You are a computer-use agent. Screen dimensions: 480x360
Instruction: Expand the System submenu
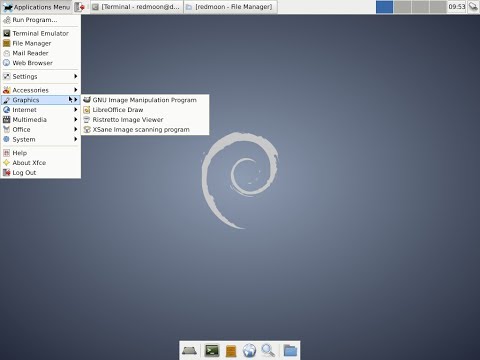click(x=41, y=139)
